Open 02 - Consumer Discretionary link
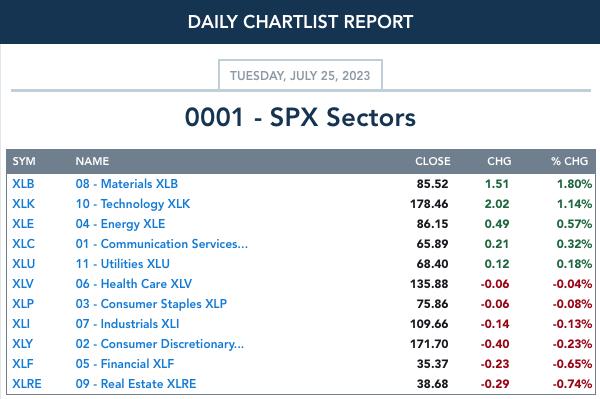Screen dimensions: 600x399 [160, 344]
